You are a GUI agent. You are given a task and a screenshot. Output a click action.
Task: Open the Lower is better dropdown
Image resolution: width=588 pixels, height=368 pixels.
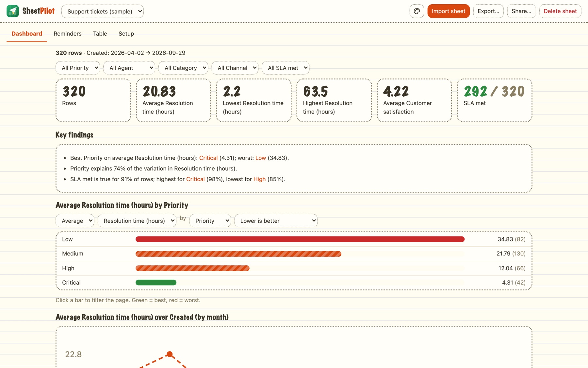pos(276,221)
